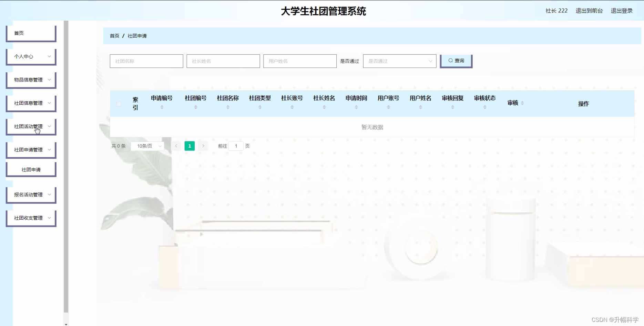Click the magnifier icon inside the 查询 button
The height and width of the screenshot is (326, 644).
(x=450, y=61)
